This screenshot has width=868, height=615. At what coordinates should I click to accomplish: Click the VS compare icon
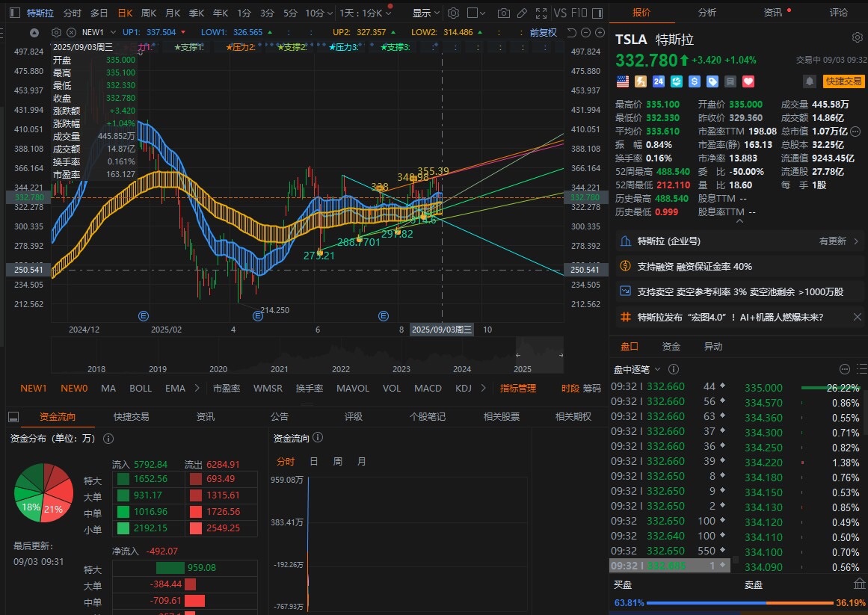pos(560,13)
